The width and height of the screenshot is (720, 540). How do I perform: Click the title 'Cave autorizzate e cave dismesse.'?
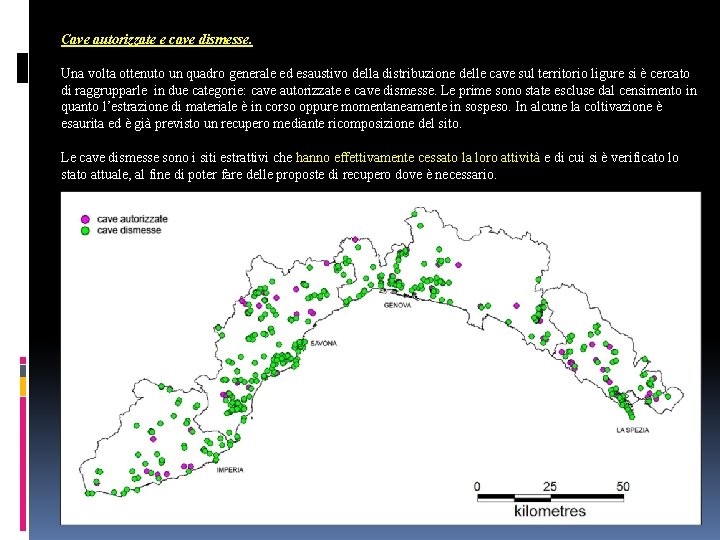[157, 39]
